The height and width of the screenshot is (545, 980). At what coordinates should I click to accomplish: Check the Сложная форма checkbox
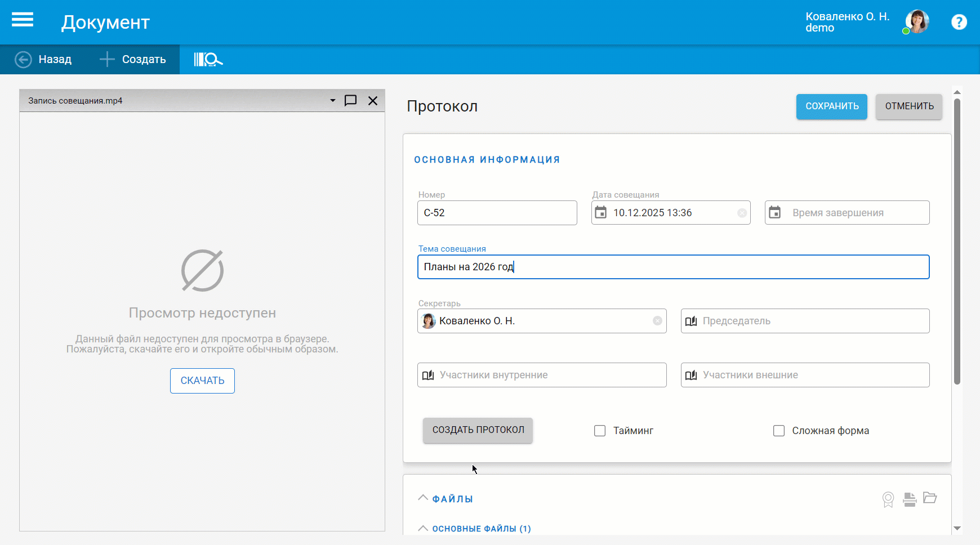779,431
